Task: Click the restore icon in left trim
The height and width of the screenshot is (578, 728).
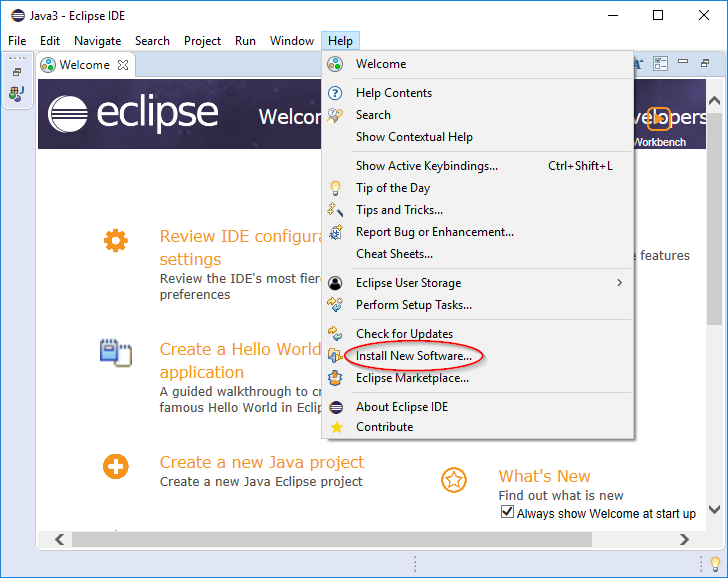Action: point(17,72)
